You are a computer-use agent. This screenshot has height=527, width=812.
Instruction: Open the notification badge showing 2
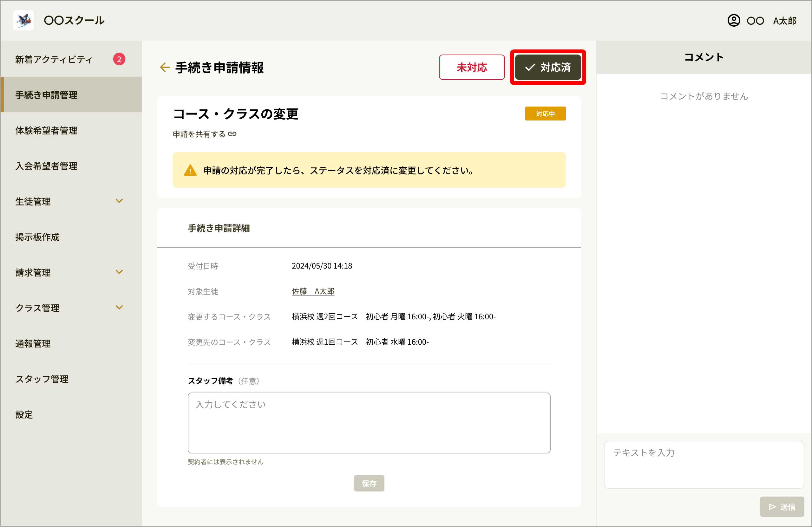point(119,59)
